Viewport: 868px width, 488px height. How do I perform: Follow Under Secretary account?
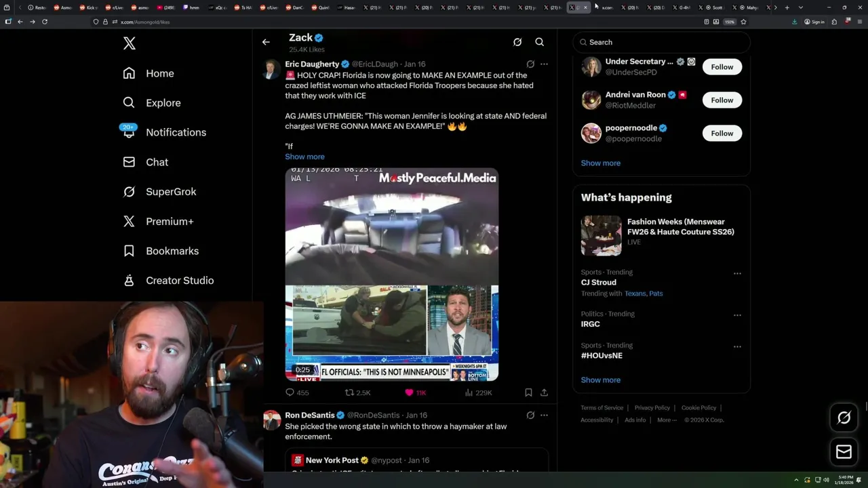pos(722,67)
